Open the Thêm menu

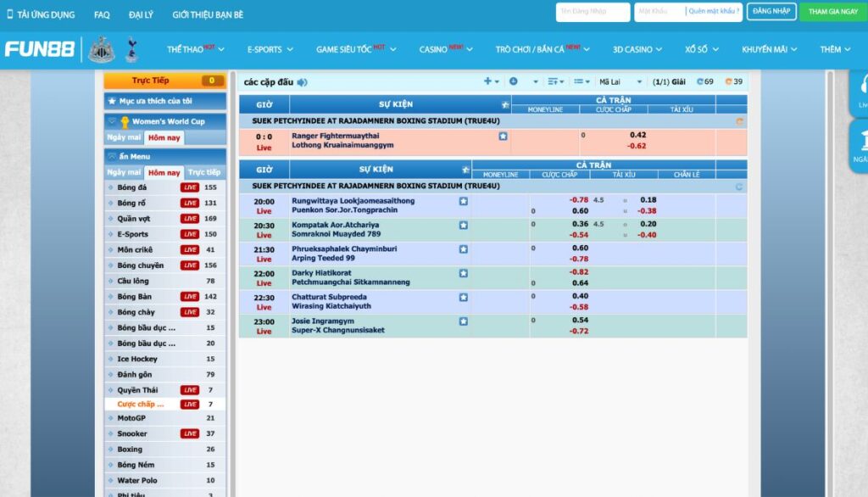(835, 49)
